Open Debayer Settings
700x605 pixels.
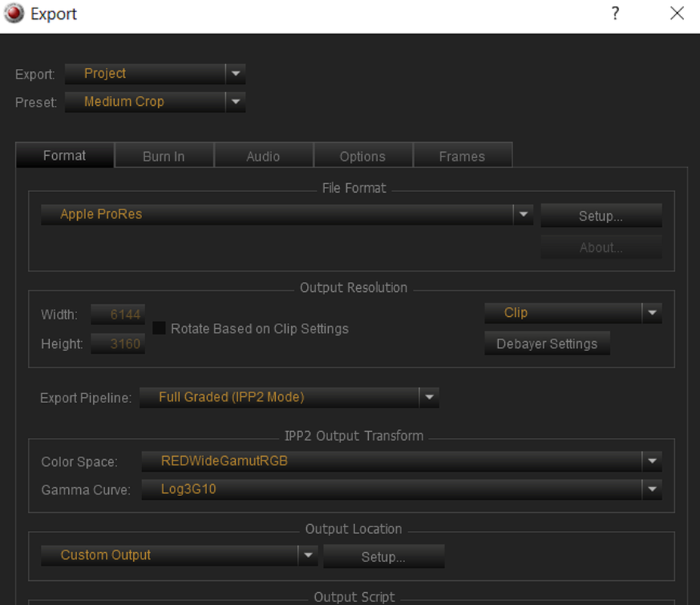[x=547, y=343]
